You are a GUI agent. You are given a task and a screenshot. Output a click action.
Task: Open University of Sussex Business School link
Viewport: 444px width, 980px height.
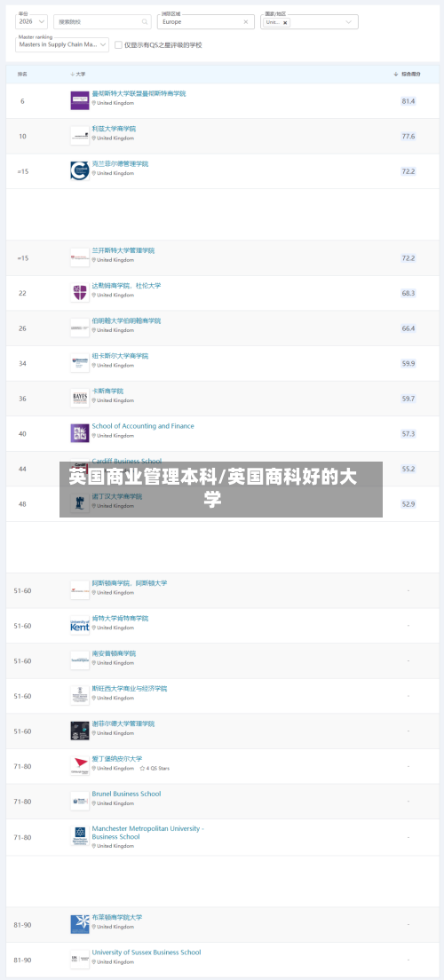click(x=147, y=952)
